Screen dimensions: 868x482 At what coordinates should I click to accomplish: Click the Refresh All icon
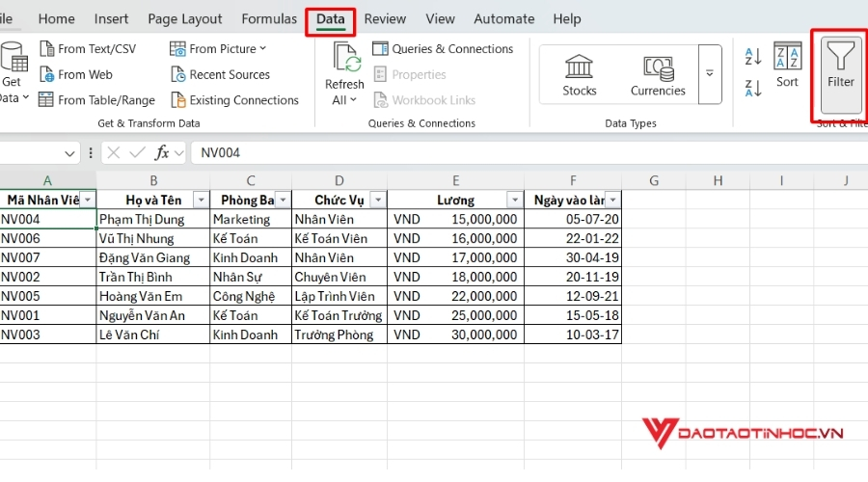[x=346, y=58]
